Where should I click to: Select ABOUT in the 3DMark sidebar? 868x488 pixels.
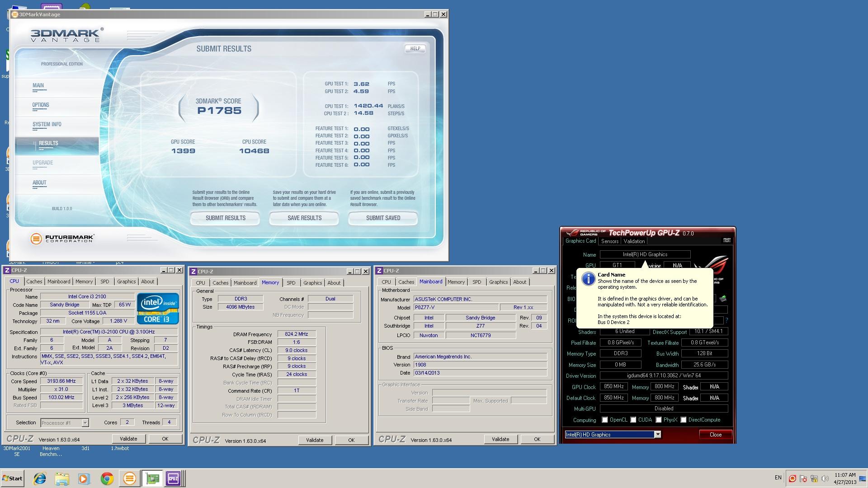point(39,183)
